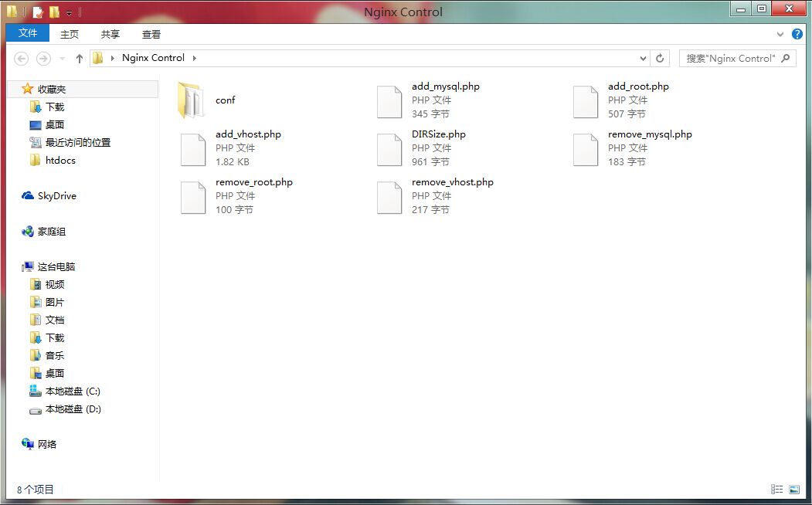Image resolution: width=812 pixels, height=505 pixels.
Task: Expand path chevron after Nginx Control
Action: [195, 58]
